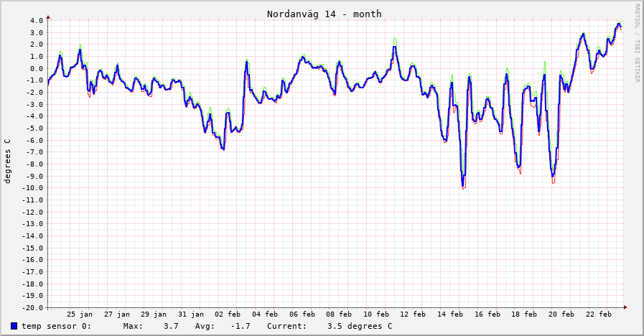Screen dimensions: 644x336
Task: Click the -20.0 y-axis tick label
Action: [33, 307]
